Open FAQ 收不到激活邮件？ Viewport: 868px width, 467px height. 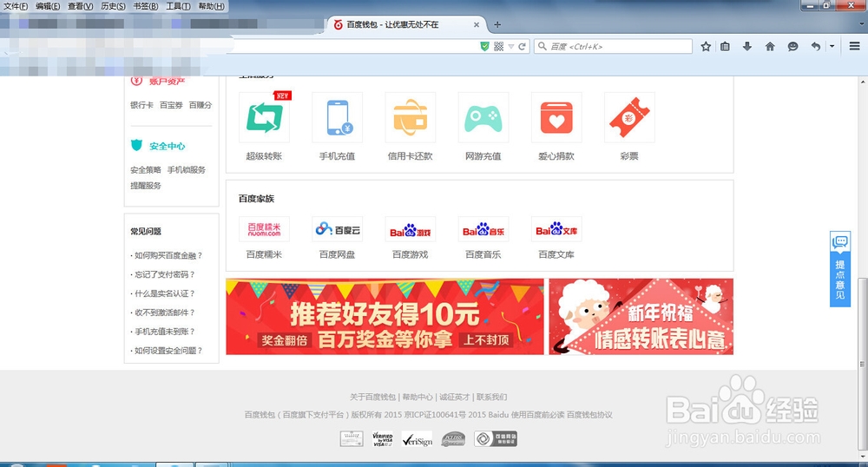coord(163,312)
